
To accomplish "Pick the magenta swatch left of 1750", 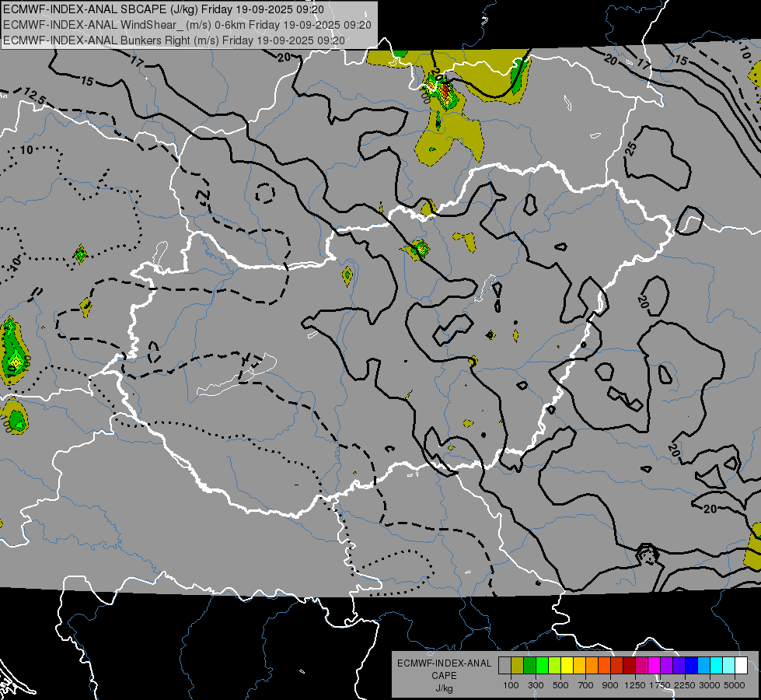I will pyautogui.click(x=655, y=666).
